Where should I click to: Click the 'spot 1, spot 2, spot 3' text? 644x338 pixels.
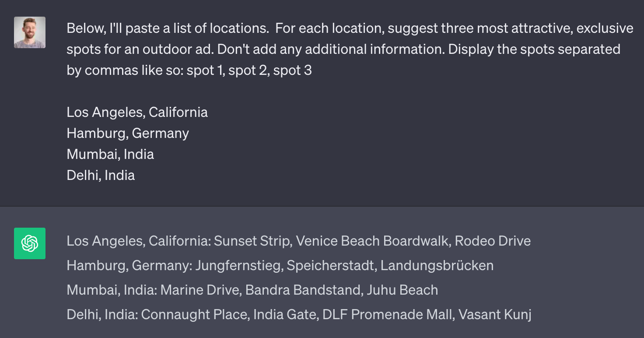(249, 70)
